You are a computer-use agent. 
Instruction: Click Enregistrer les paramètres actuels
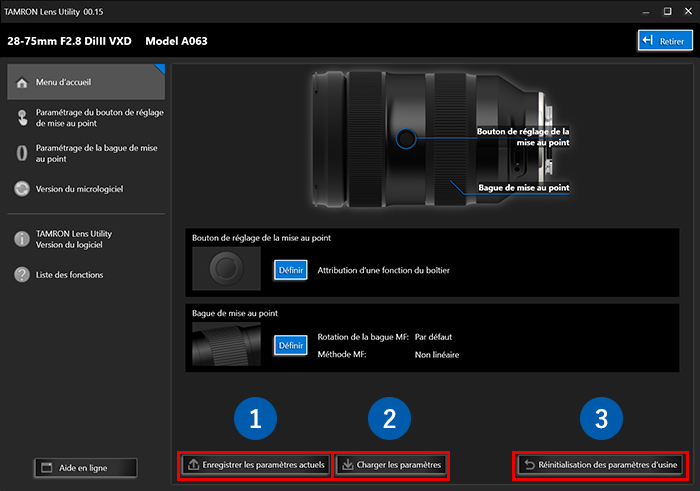(x=256, y=465)
